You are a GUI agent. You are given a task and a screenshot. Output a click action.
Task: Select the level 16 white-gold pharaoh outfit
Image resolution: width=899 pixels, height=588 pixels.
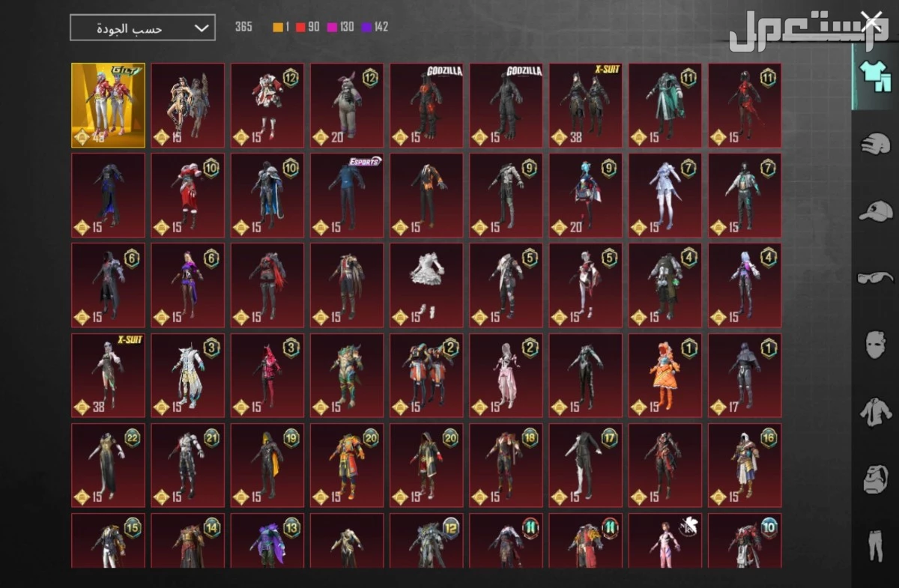[745, 465]
